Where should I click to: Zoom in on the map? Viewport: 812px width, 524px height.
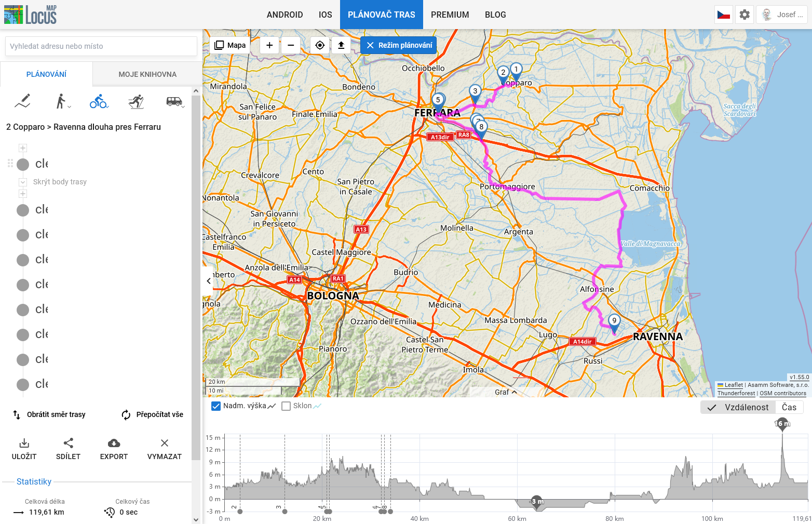tap(269, 45)
